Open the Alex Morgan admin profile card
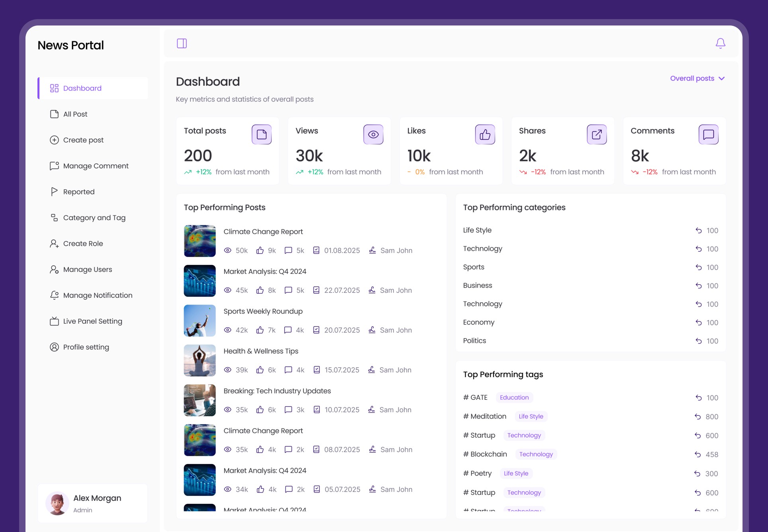This screenshot has height=532, width=768. (93, 503)
